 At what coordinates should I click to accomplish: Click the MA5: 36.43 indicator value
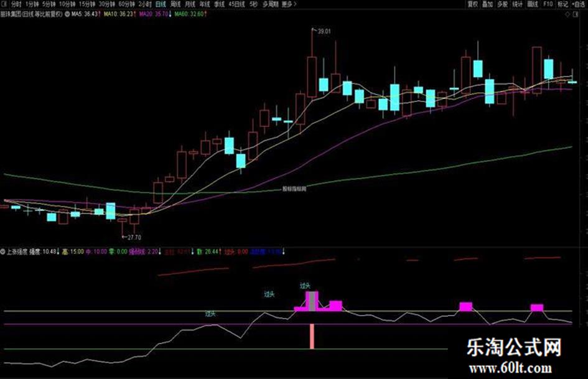86,14
